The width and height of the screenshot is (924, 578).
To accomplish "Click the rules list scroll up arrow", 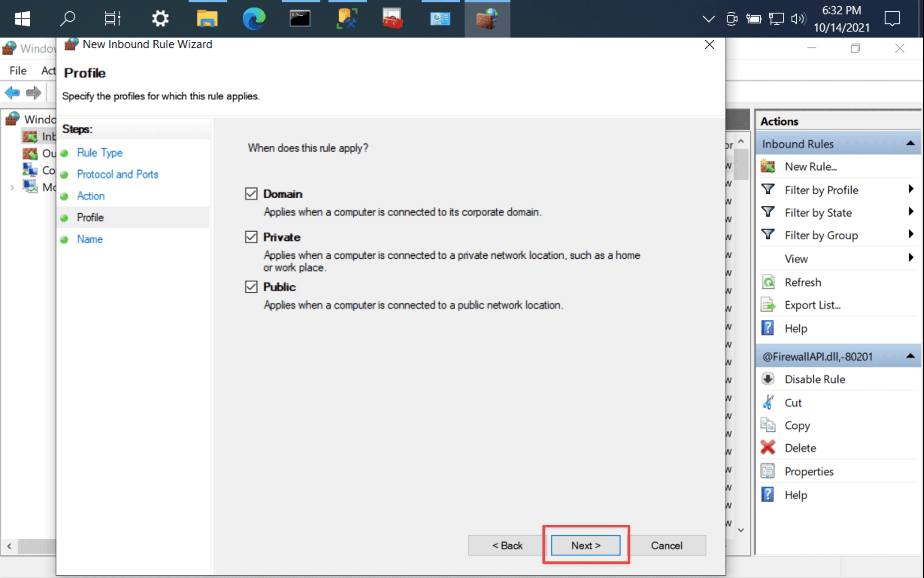I will [741, 141].
